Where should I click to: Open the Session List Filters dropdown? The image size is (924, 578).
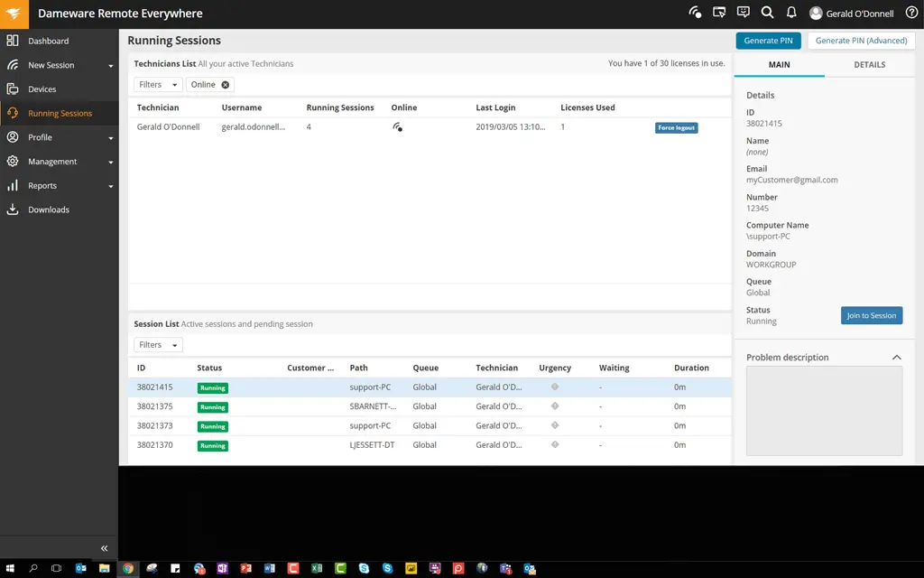click(x=158, y=345)
